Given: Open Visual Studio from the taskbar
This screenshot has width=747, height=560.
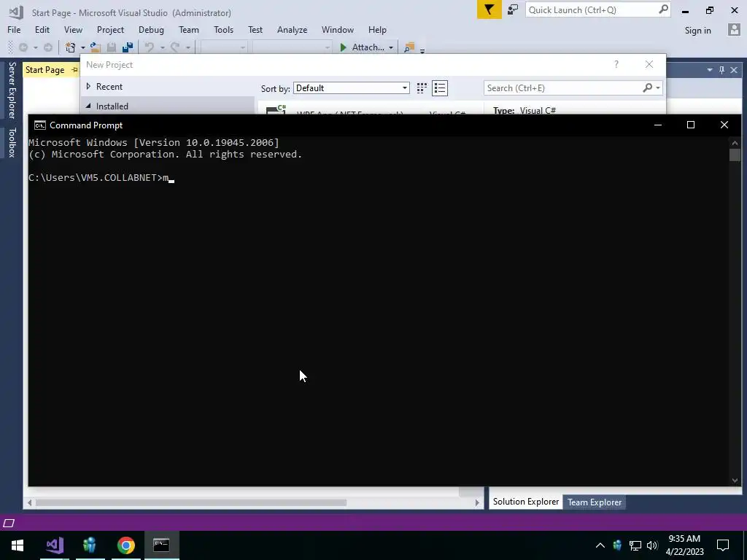Looking at the screenshot, I should point(55,545).
